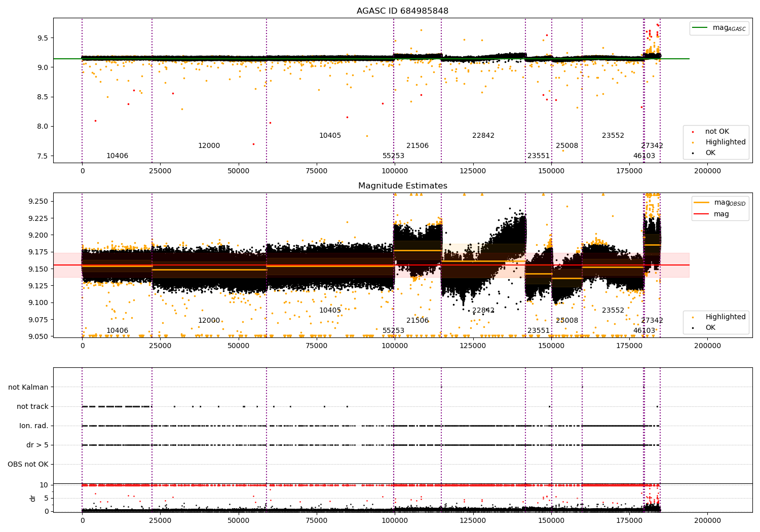Click OBSID label 10406 in Magnitude Estimates plot
The width and height of the screenshot is (760, 532).
117,331
